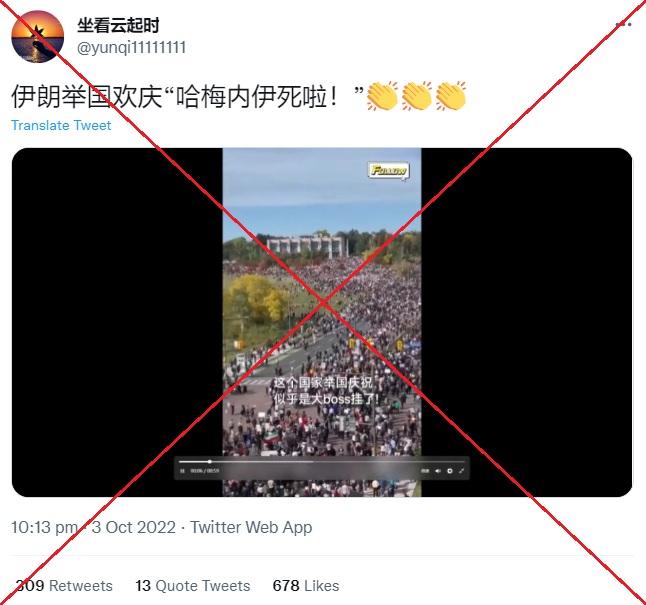The height and width of the screenshot is (605, 646).
Task: Click the video quality badge next to volume
Action: point(425,471)
